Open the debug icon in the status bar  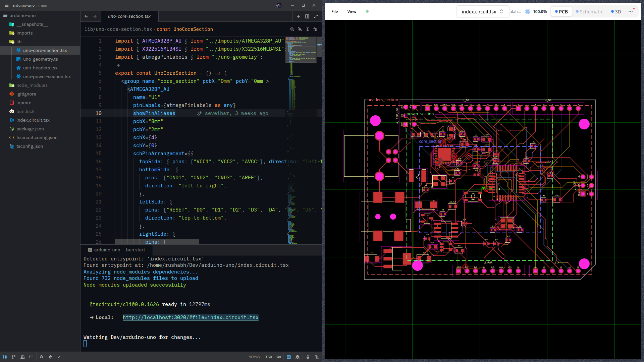click(298, 357)
